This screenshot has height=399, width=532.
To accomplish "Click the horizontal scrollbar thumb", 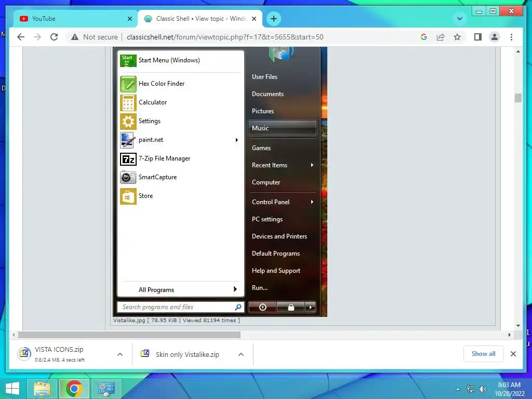I will pyautogui.click(x=129, y=335).
